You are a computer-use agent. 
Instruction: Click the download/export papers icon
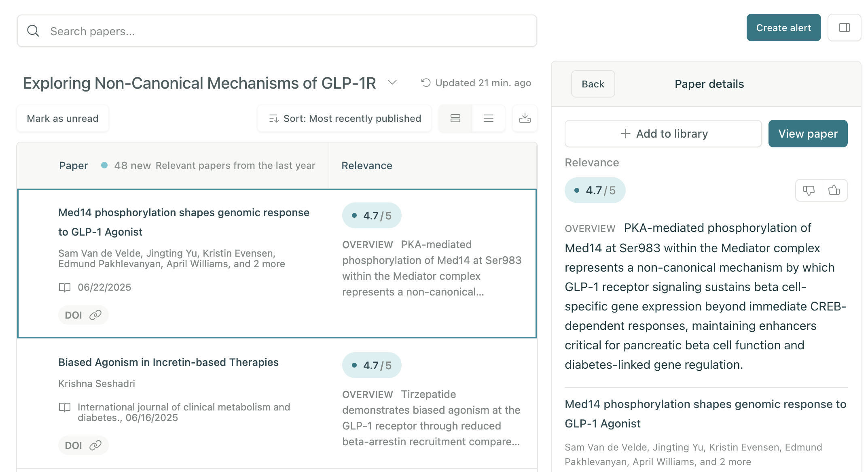click(x=525, y=118)
